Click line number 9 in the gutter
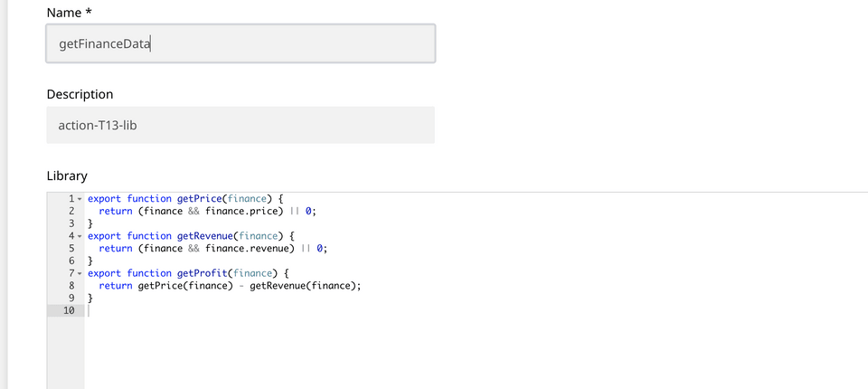The height and width of the screenshot is (389, 868). 72,299
